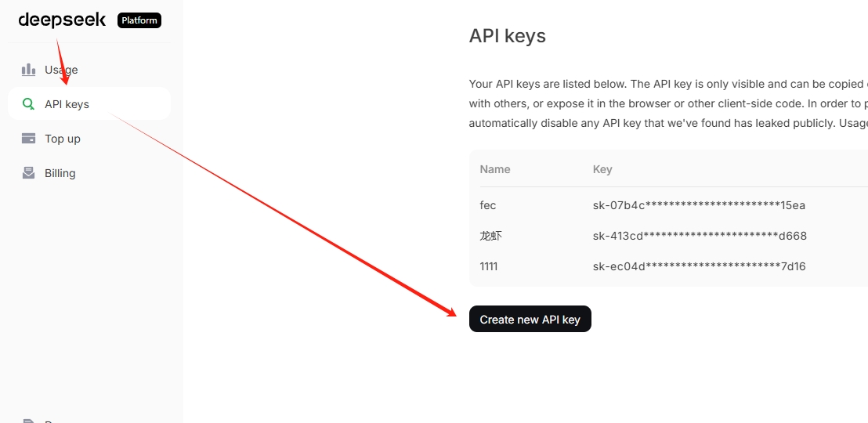Click the Top up credit card icon
868x423 pixels.
coord(28,138)
